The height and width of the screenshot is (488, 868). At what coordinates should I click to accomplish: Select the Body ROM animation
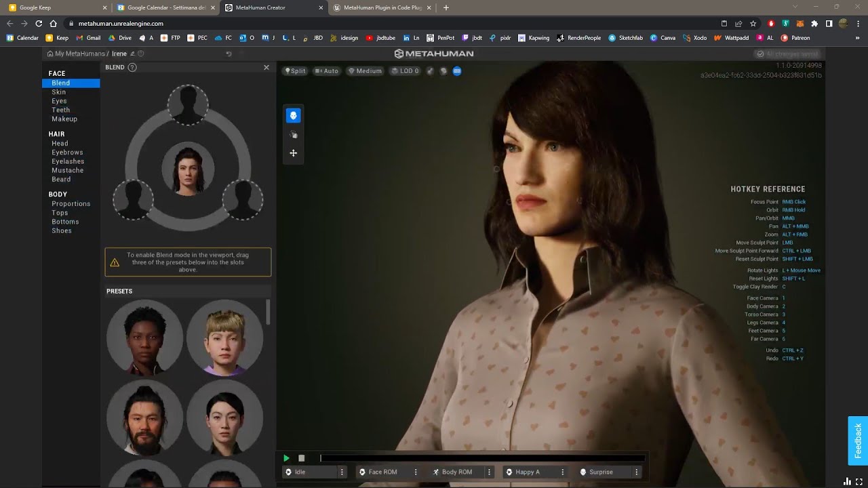pos(457,472)
